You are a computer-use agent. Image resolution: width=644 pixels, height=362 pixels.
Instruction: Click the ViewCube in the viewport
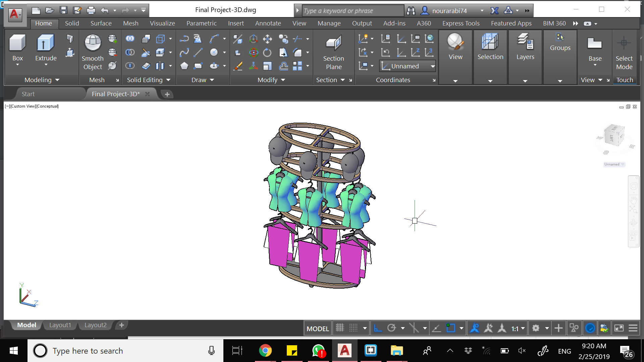[614, 136]
